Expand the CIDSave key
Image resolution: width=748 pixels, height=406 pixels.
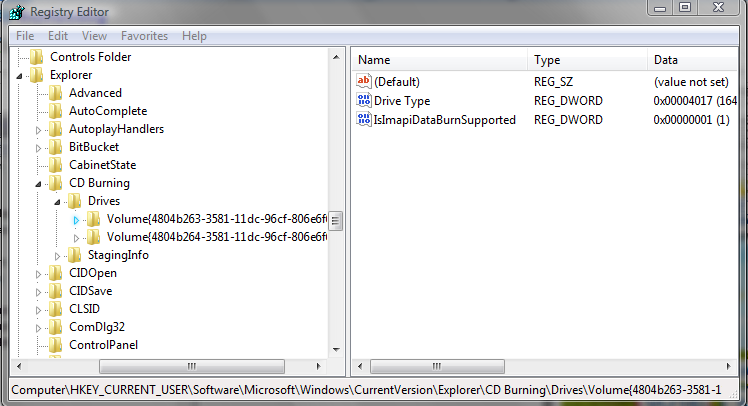[x=38, y=292]
